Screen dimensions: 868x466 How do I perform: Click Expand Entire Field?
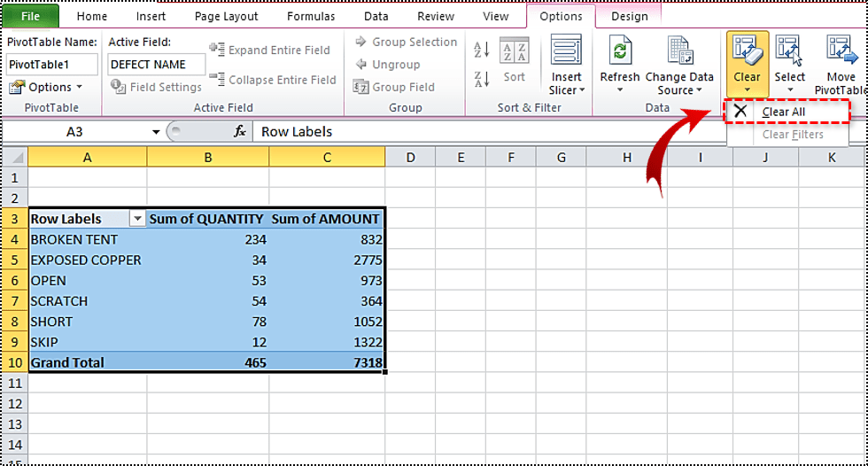pos(271,50)
